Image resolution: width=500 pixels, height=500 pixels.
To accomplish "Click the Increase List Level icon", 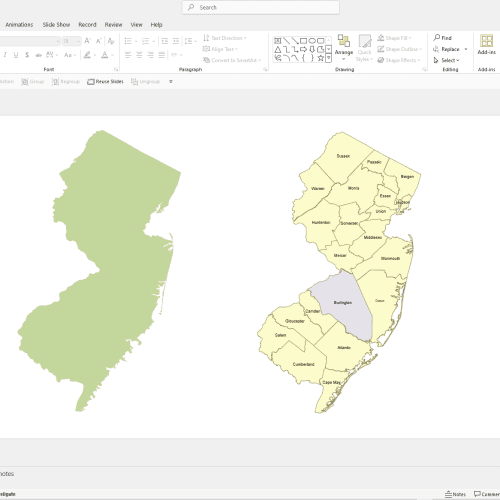I will [x=176, y=41].
